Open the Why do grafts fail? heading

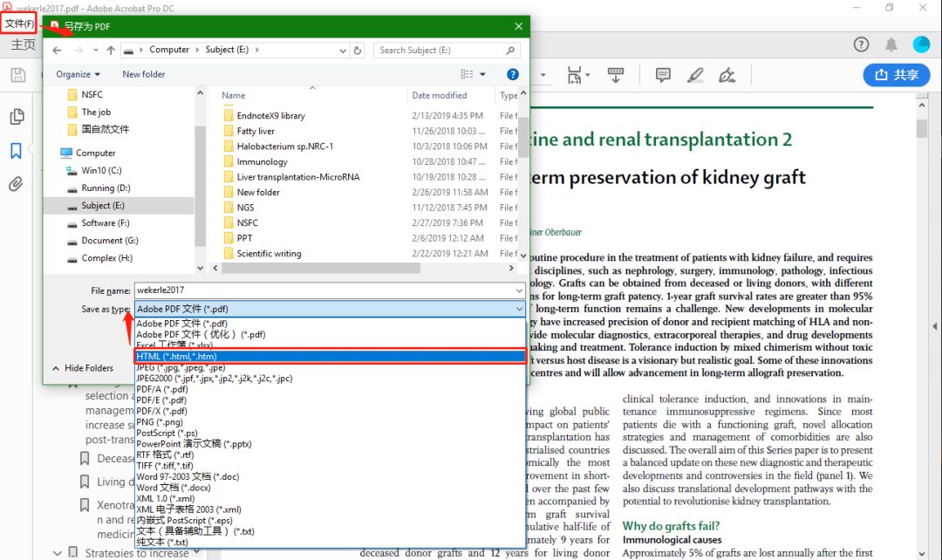click(x=671, y=526)
